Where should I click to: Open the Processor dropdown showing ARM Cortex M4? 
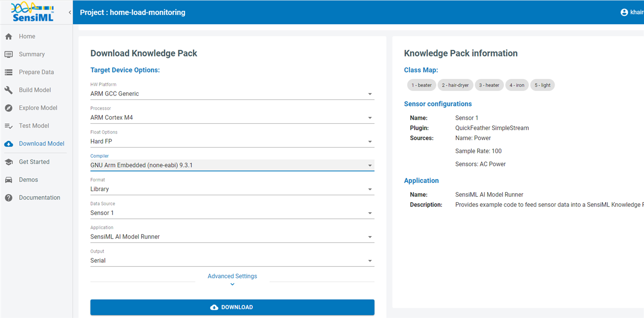(x=232, y=117)
